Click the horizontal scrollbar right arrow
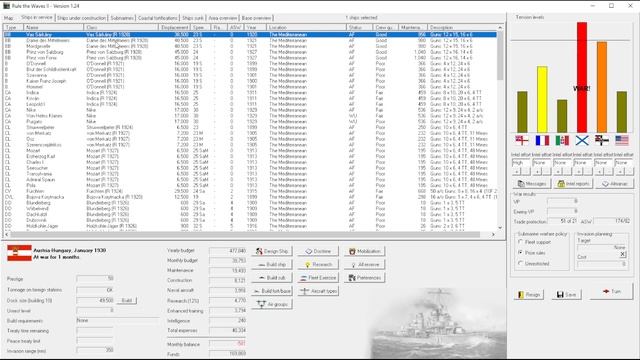Screen dimensions: 640x360 click(493, 234)
